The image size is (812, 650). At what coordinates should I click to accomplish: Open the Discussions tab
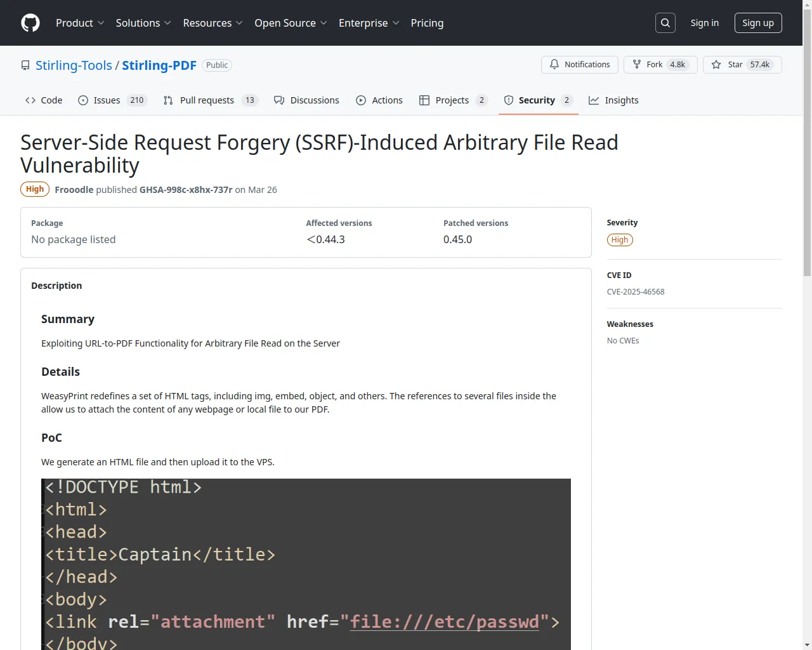pos(306,100)
